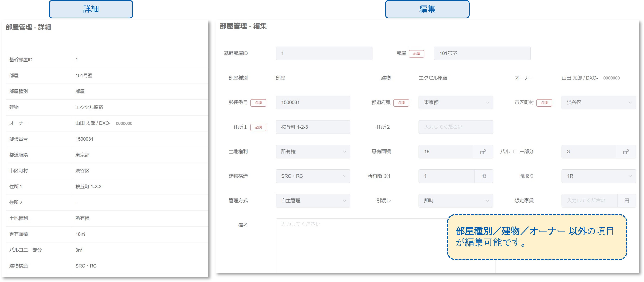Click the バルコニー部分 field showing 3
644x282 pixels.
point(589,151)
